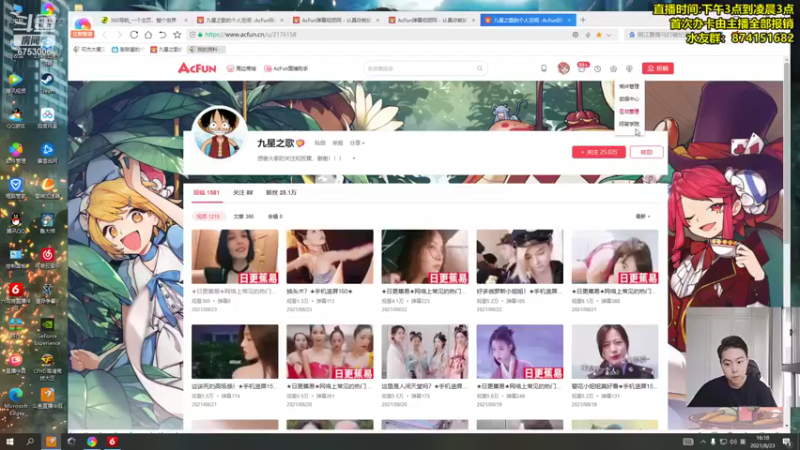The image size is (800, 450).
Task: Close the active 九星之歌 browser tab
Action: [x=569, y=20]
